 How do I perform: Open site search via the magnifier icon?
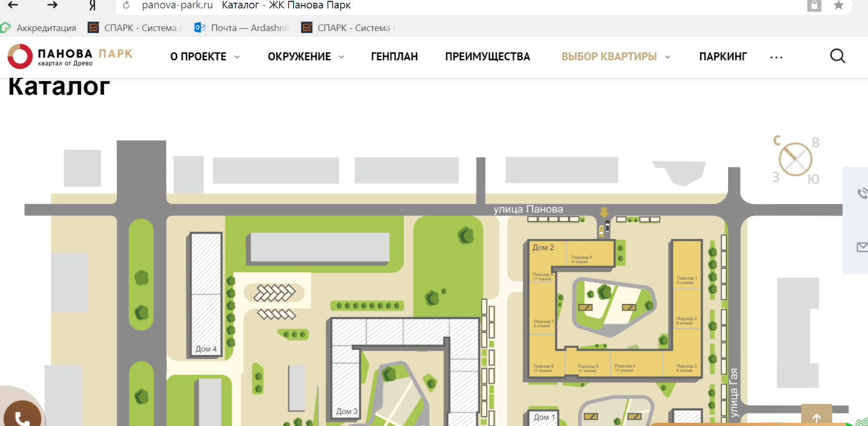(x=837, y=56)
